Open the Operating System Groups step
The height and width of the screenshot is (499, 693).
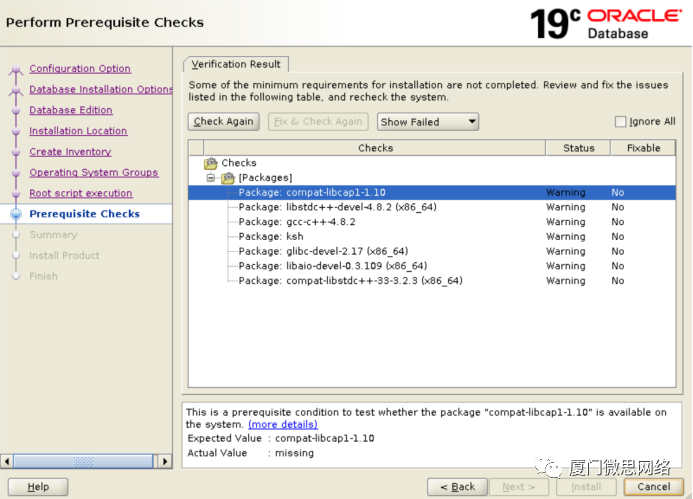94,173
